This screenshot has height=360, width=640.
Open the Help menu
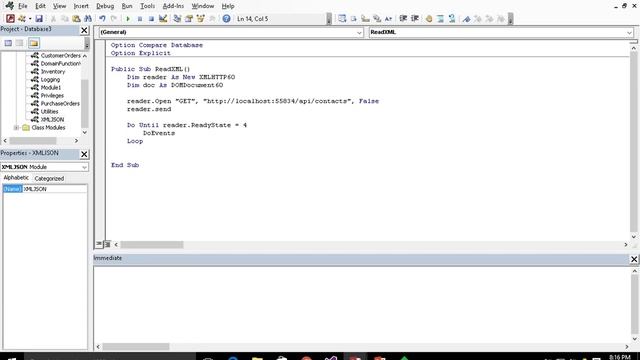[228, 6]
